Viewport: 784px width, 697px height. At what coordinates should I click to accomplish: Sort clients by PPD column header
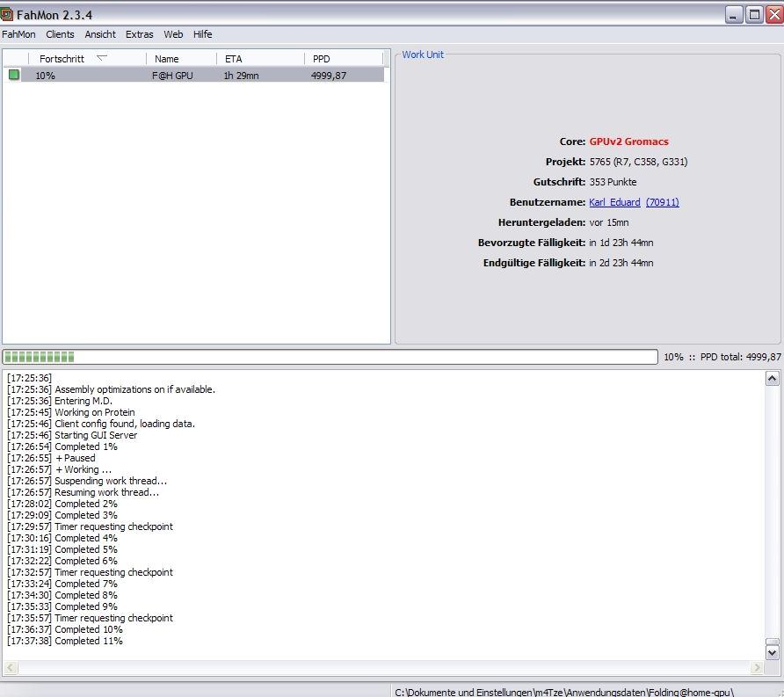pyautogui.click(x=344, y=59)
